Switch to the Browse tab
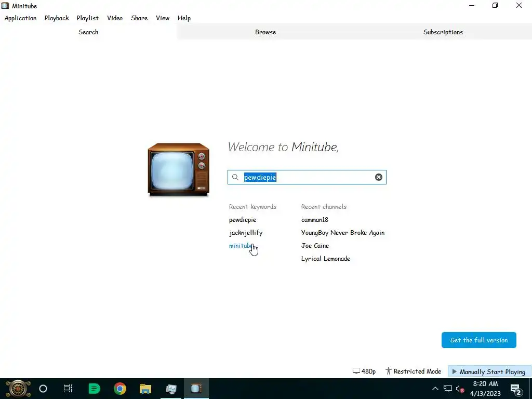 (x=265, y=32)
